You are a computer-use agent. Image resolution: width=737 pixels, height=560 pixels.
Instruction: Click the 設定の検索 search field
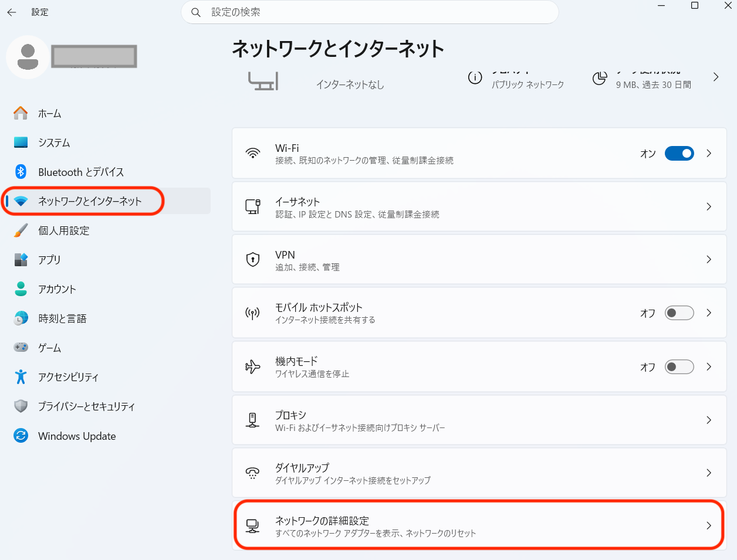pyautogui.click(x=370, y=12)
